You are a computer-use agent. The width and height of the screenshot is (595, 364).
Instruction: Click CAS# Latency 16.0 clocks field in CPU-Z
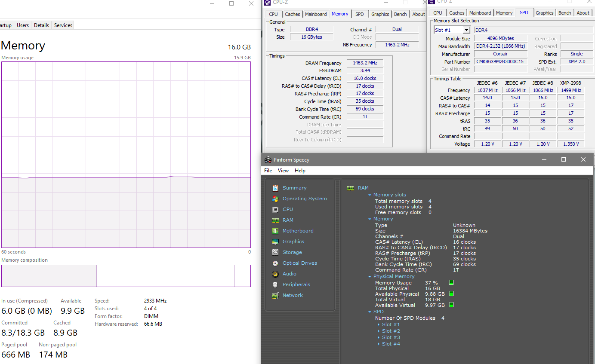(365, 78)
